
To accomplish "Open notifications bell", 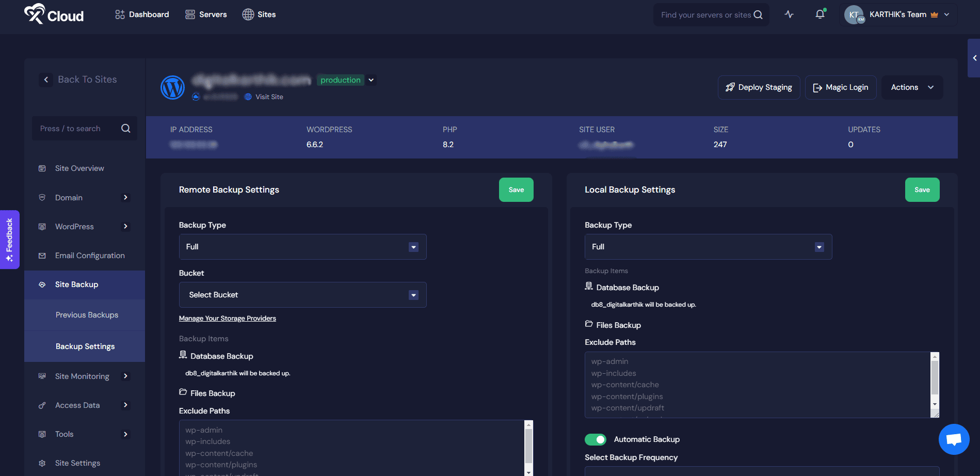I will pyautogui.click(x=820, y=14).
